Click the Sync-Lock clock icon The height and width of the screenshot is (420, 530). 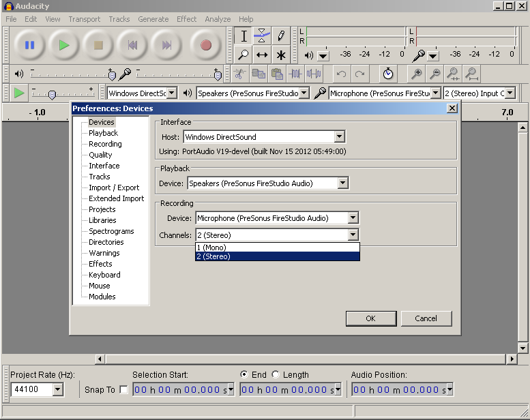387,74
